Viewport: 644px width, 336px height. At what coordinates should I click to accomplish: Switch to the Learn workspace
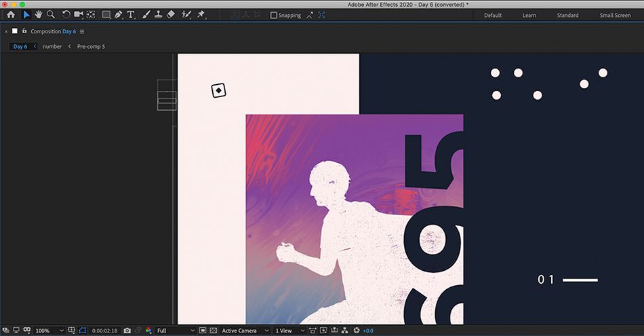[529, 15]
